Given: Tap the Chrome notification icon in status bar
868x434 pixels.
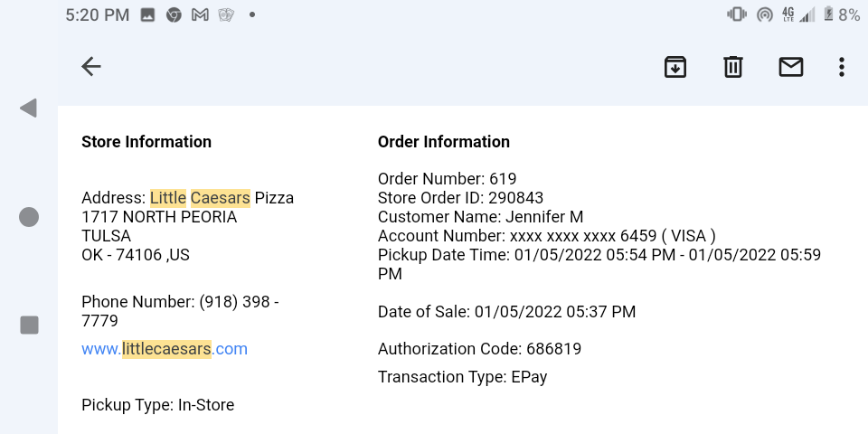Looking at the screenshot, I should [174, 14].
